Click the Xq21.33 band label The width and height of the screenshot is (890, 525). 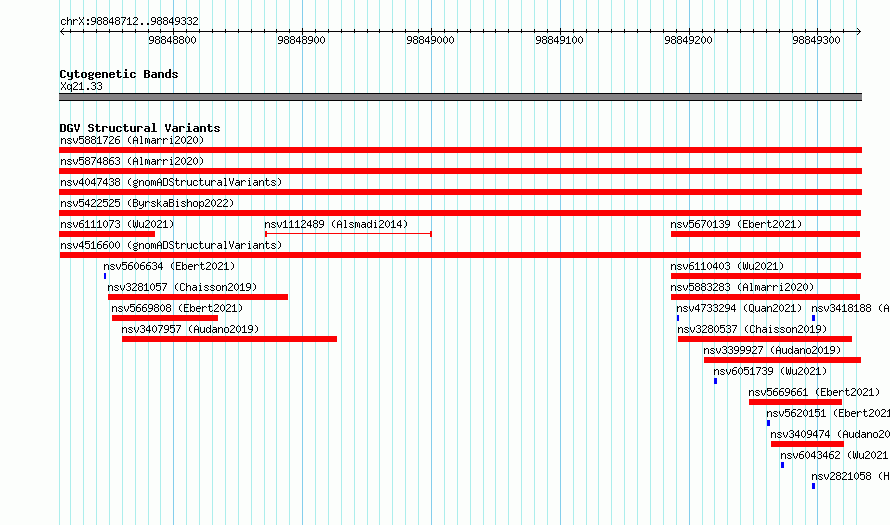(81, 86)
